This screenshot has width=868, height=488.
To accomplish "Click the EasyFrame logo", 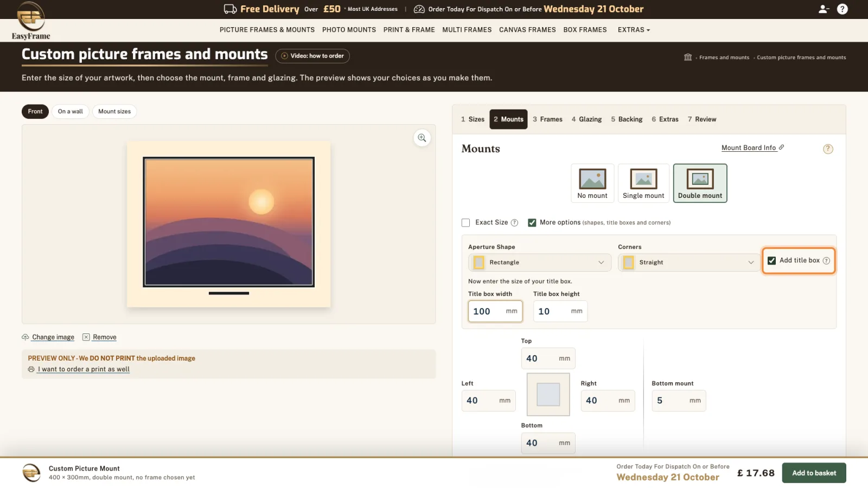I will tap(31, 21).
